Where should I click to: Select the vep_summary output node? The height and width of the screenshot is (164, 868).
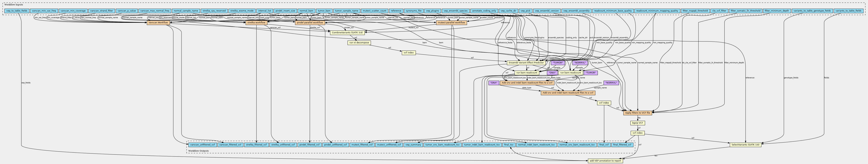413,145
